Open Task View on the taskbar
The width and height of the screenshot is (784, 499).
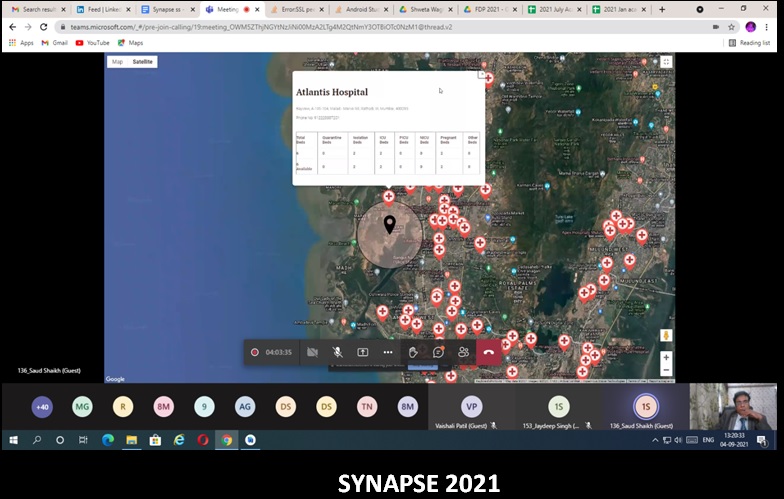tap(83, 440)
